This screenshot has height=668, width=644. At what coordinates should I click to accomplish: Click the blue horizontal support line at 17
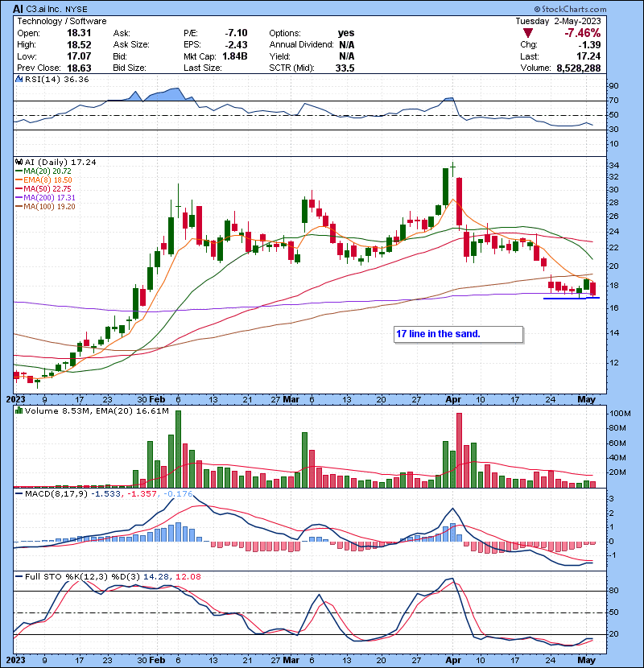571,299
